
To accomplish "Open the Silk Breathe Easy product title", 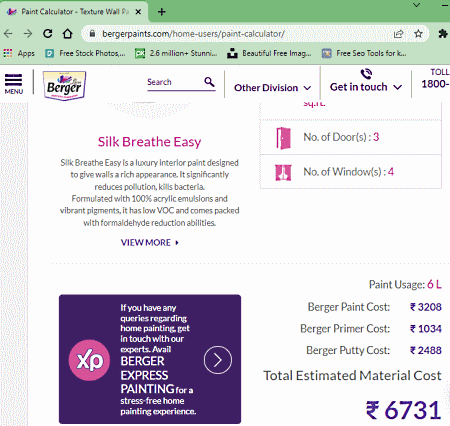I will [x=149, y=142].
